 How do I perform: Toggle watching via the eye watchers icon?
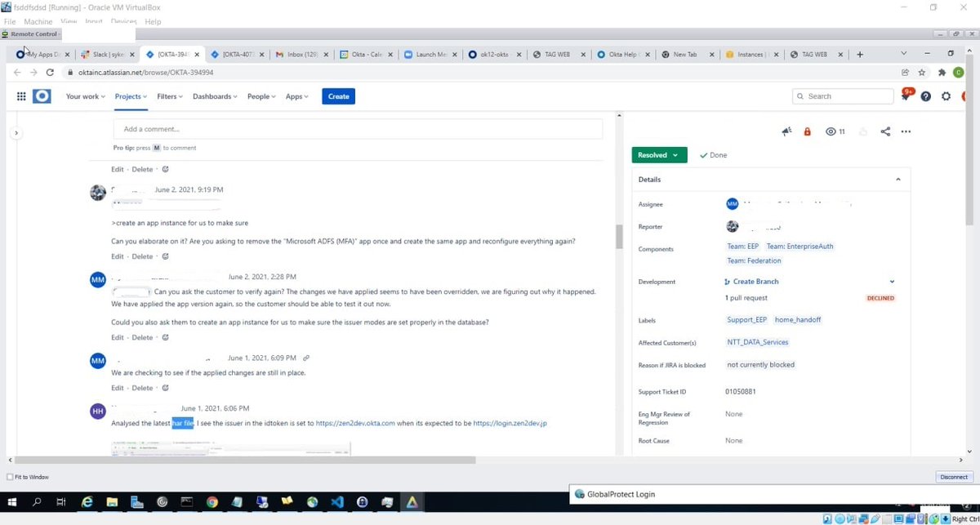829,131
